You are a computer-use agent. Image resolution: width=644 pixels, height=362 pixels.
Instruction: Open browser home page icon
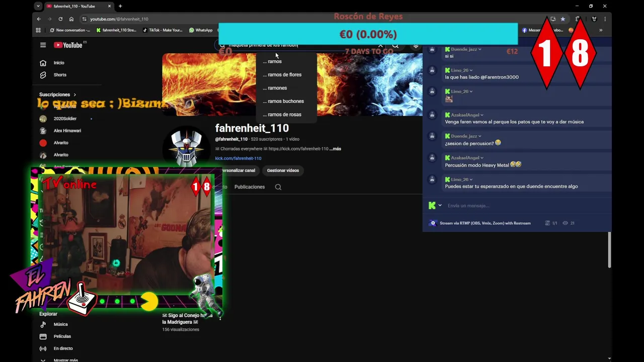point(71,19)
